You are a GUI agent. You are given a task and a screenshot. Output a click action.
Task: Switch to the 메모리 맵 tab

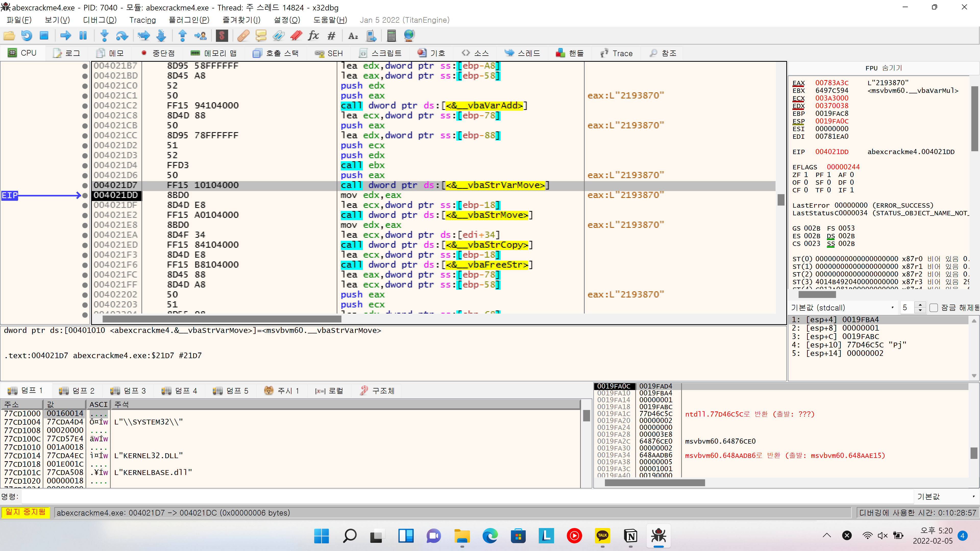(x=214, y=53)
